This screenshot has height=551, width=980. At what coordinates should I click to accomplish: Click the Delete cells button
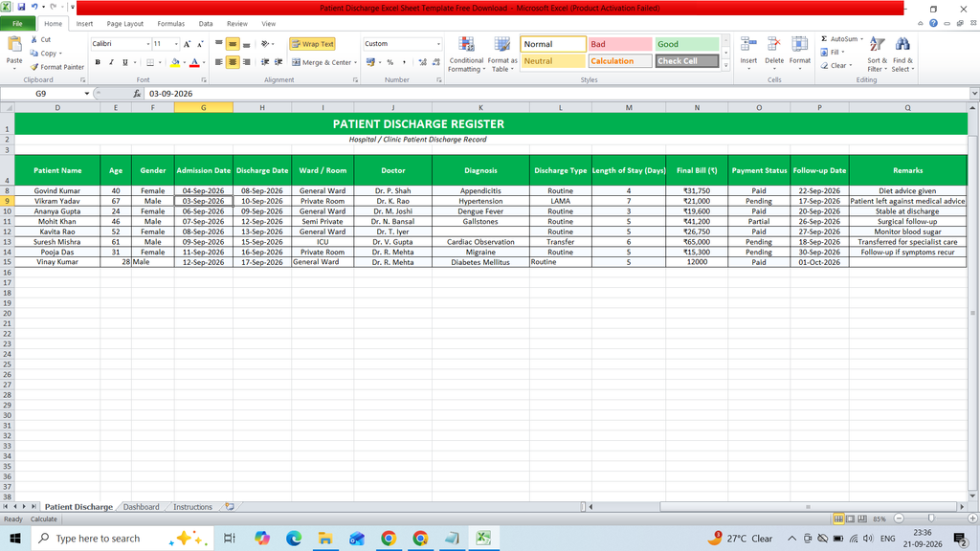773,53
